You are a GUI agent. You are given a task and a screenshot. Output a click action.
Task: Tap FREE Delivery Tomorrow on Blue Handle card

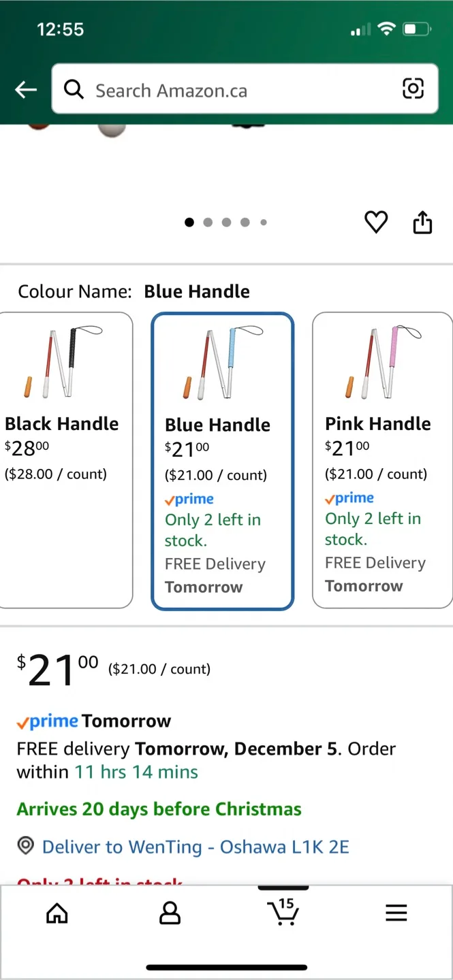click(x=215, y=574)
